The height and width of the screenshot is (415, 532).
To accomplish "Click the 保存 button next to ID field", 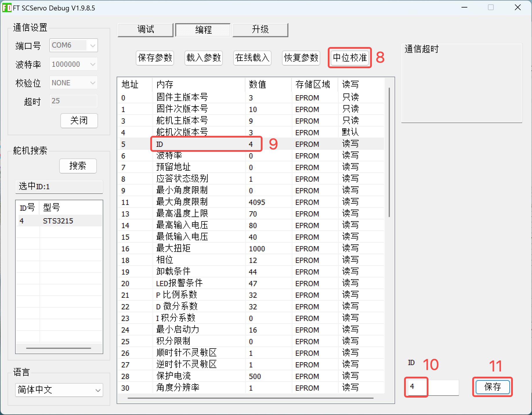I will [493, 387].
